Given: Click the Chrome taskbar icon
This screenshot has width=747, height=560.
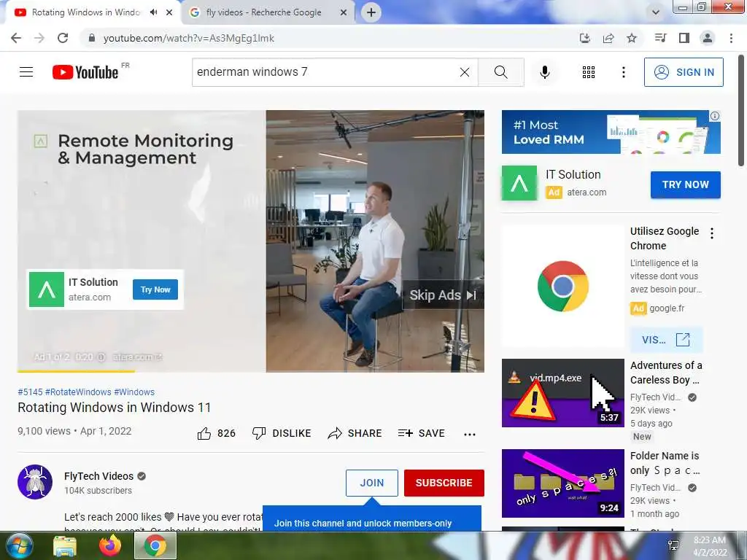Looking at the screenshot, I should (155, 545).
